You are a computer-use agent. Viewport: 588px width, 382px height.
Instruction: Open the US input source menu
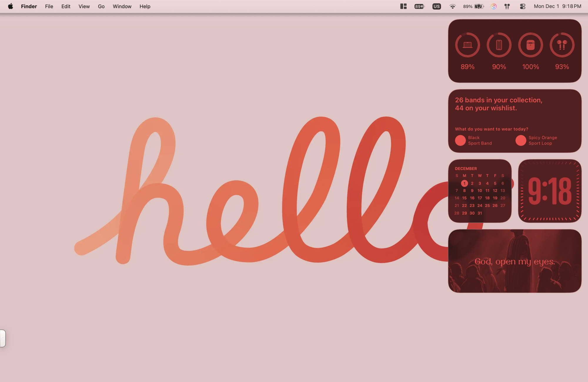[x=437, y=6]
